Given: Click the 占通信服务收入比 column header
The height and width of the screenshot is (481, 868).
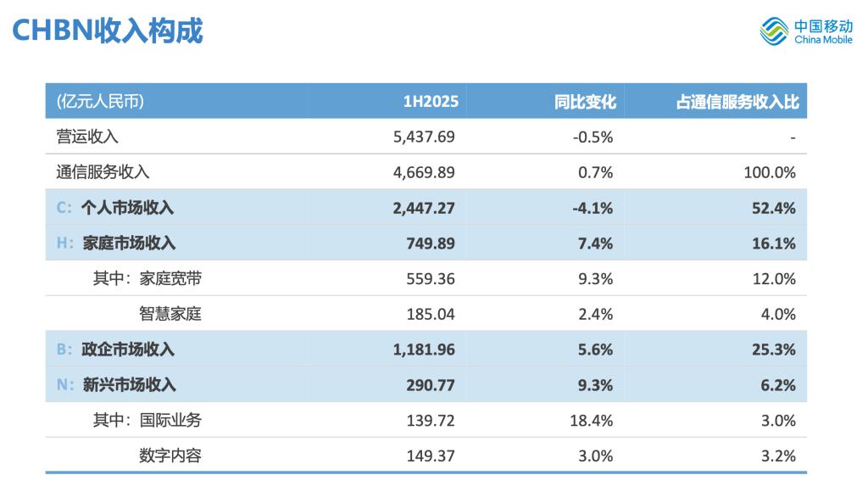Looking at the screenshot, I should 737,102.
